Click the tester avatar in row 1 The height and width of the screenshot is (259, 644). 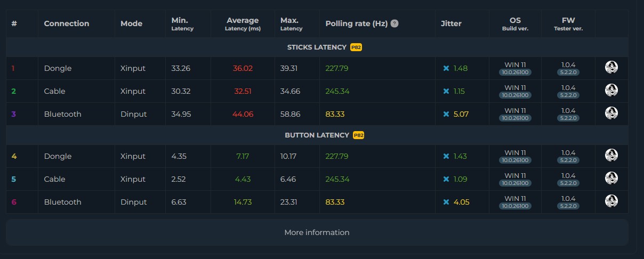tap(611, 67)
